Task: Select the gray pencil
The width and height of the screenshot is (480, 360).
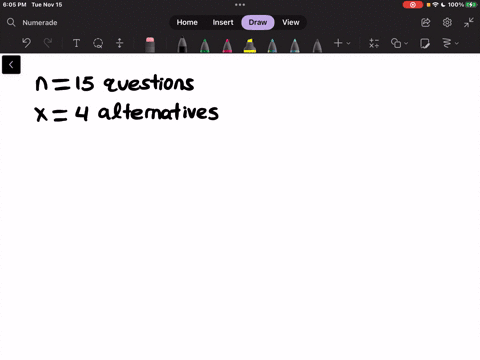Action: tap(317, 45)
